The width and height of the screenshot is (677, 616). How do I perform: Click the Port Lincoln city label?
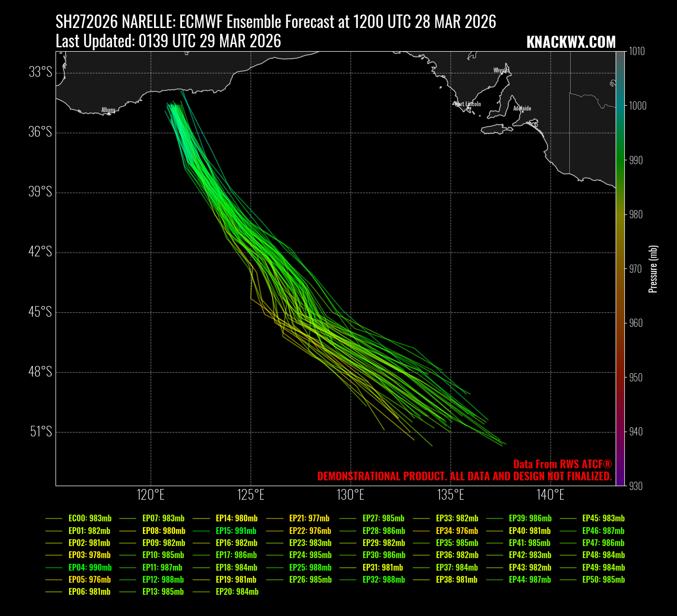(x=468, y=104)
